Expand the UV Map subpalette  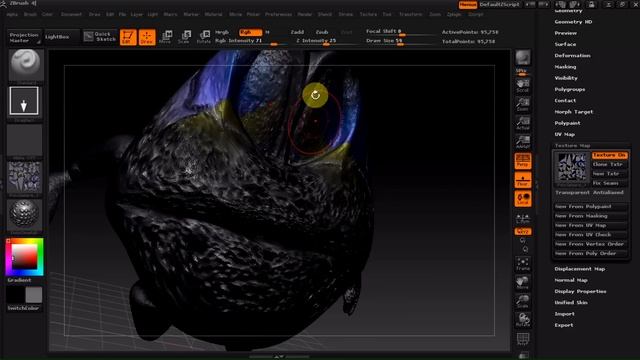tap(564, 134)
